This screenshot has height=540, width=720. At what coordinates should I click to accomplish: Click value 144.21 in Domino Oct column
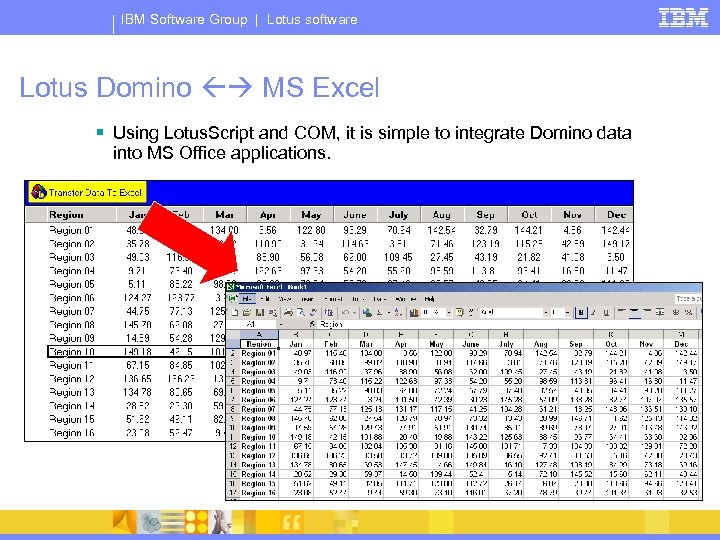coord(528,230)
